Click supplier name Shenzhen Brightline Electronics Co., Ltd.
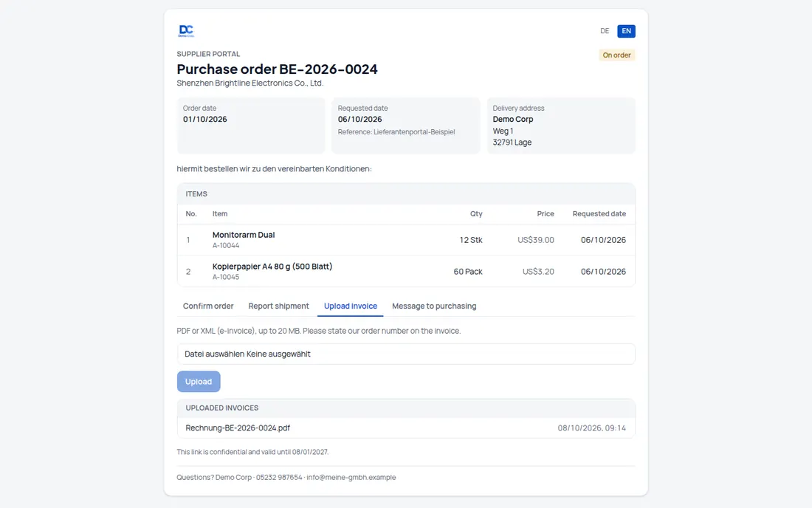Image resolution: width=812 pixels, height=508 pixels. [250, 83]
